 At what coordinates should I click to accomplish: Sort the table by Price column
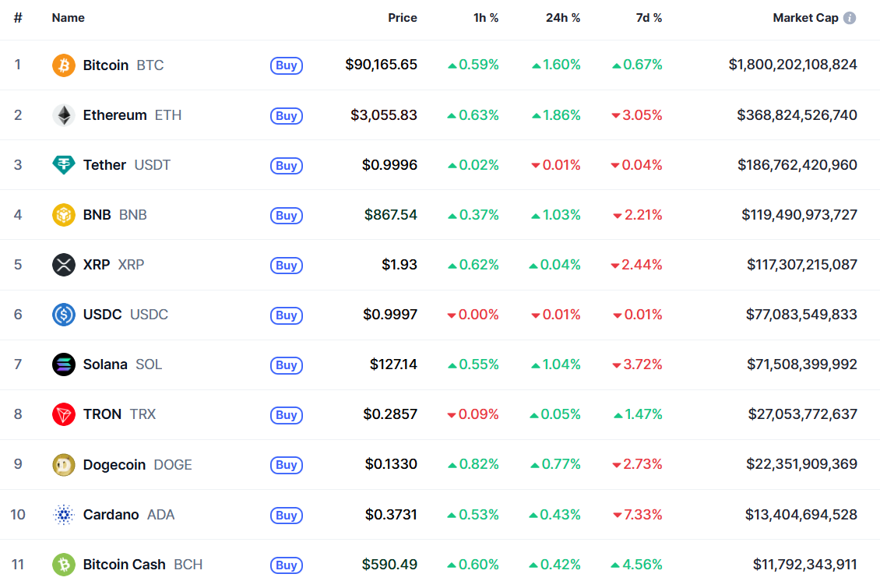403,18
